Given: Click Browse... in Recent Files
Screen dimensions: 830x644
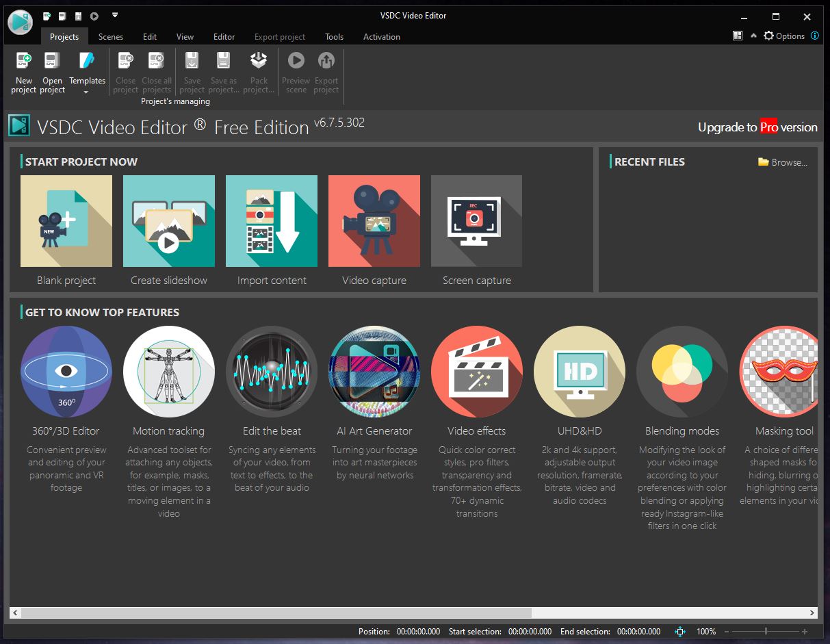Looking at the screenshot, I should tap(783, 162).
